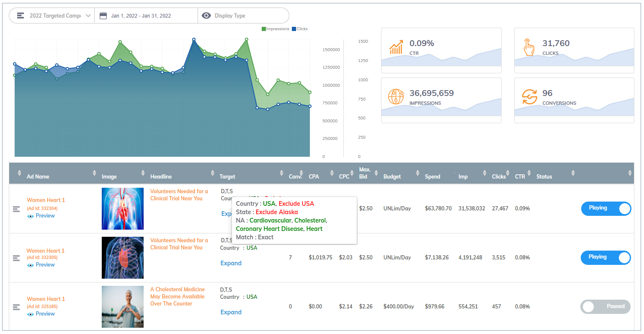Viewport: 644px width, 334px height.
Task: Click the last column sort arrows
Action: click(x=630, y=173)
